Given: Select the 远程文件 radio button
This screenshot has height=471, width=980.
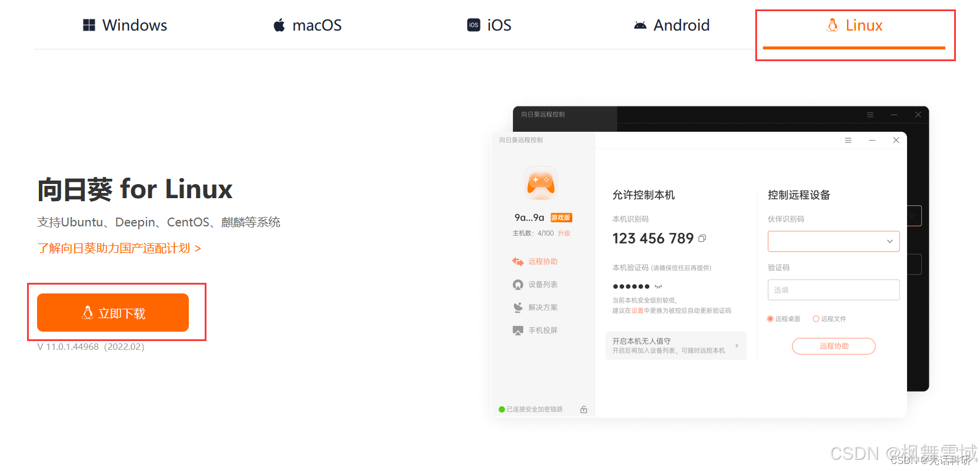Looking at the screenshot, I should pos(816,319).
